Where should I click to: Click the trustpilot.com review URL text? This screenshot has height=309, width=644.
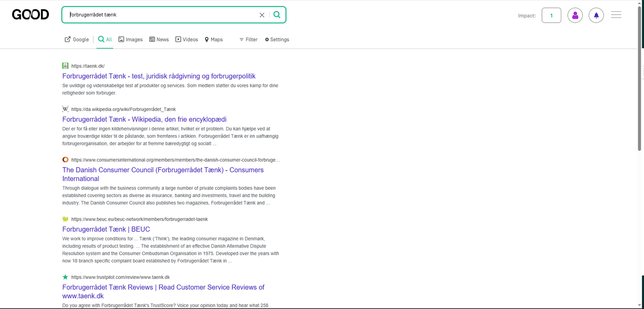[120, 277]
